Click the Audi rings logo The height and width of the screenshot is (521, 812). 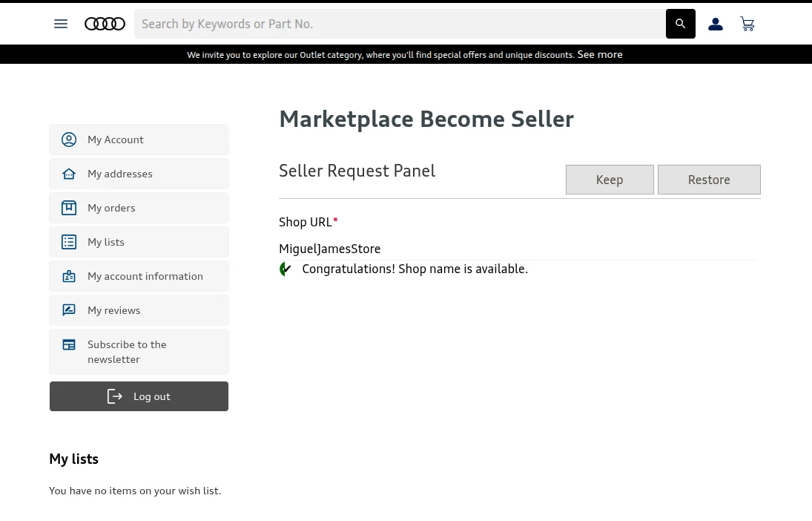(105, 24)
